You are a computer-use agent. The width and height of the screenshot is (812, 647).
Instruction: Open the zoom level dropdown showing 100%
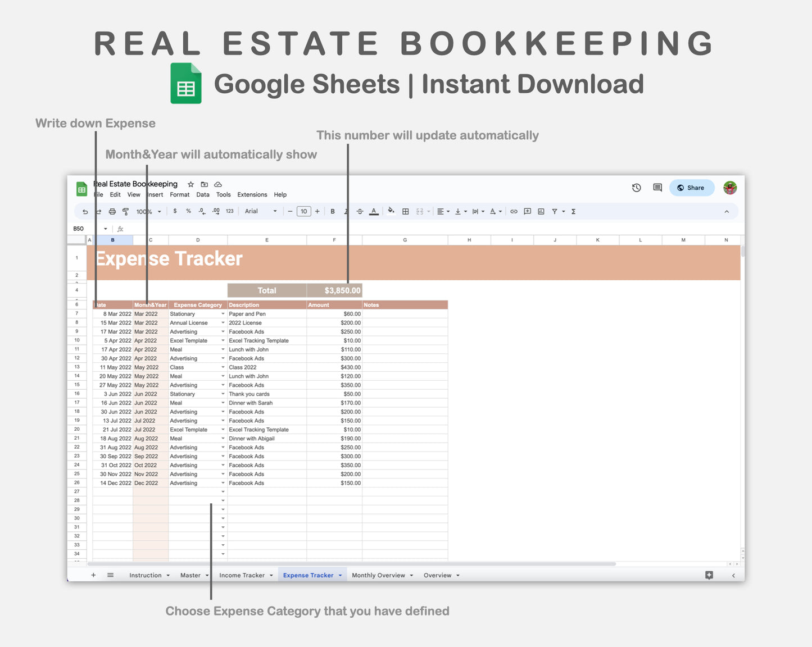point(145,211)
